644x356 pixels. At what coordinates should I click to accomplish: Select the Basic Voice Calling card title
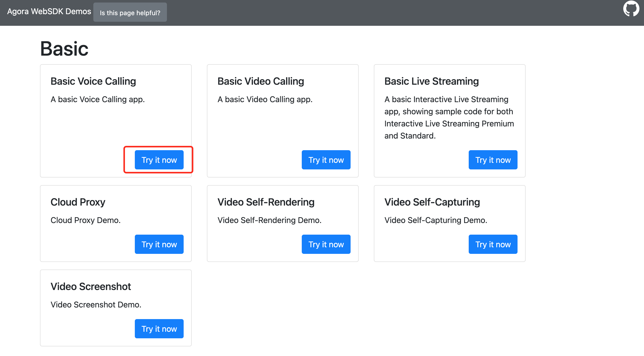coord(93,81)
